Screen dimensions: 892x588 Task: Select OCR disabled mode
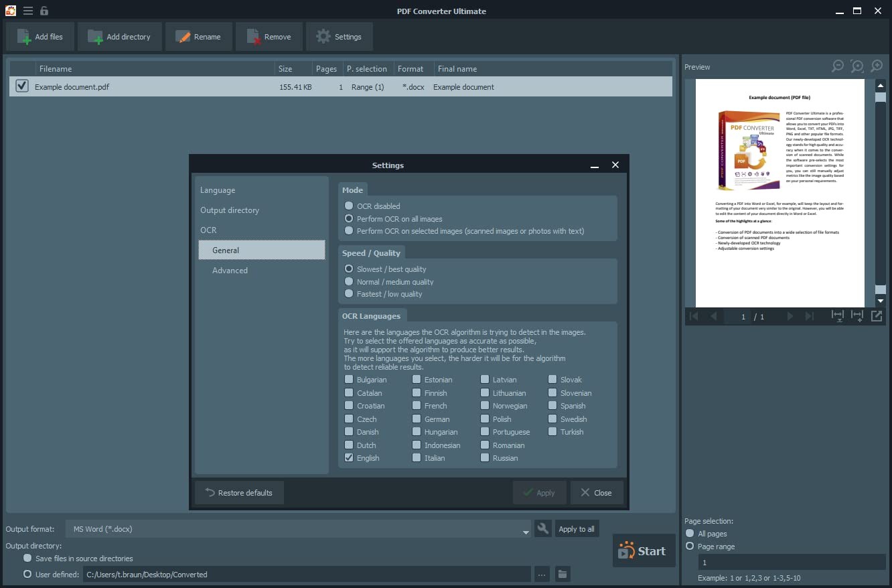click(349, 206)
